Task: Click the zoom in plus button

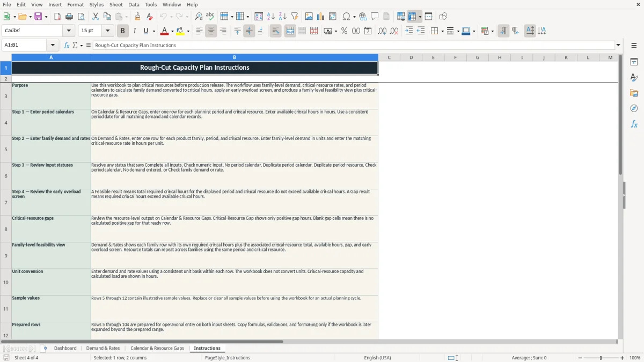Action: 623,358
